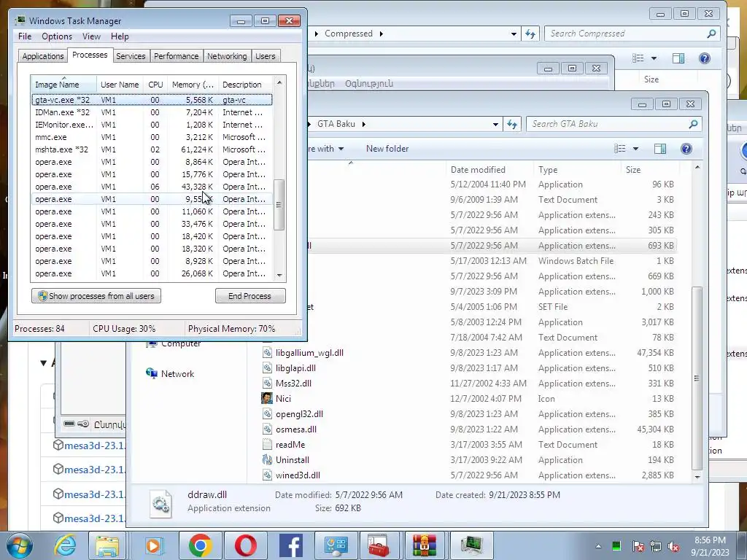Open Windows Explorer folder icon on taskbar
Viewport: 747px width, 560px height.
click(107, 545)
